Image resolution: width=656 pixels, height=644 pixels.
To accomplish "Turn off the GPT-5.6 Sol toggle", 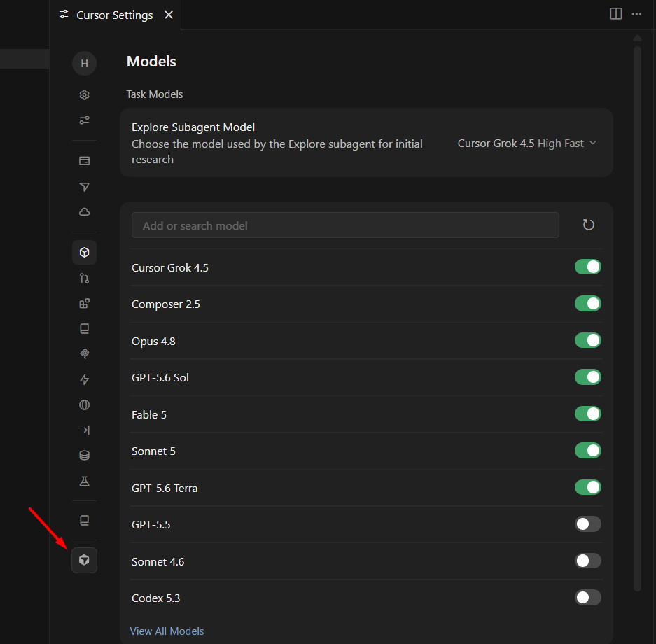I will [588, 377].
